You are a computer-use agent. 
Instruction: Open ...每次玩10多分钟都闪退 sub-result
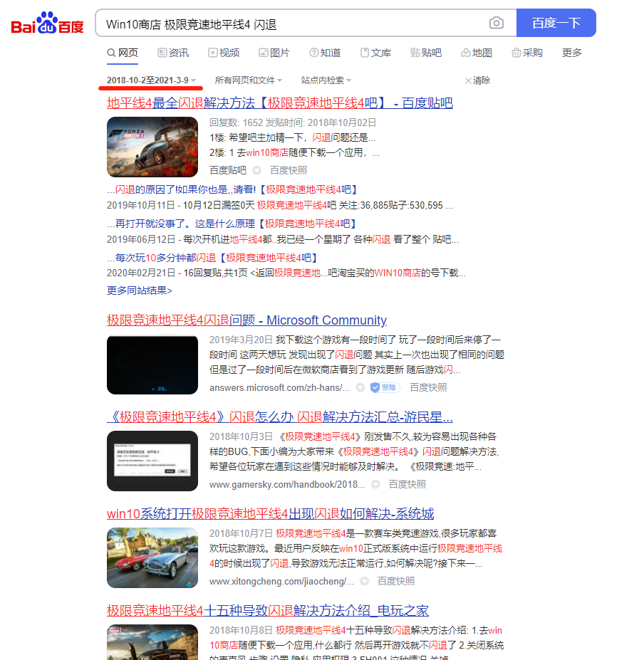tap(212, 258)
